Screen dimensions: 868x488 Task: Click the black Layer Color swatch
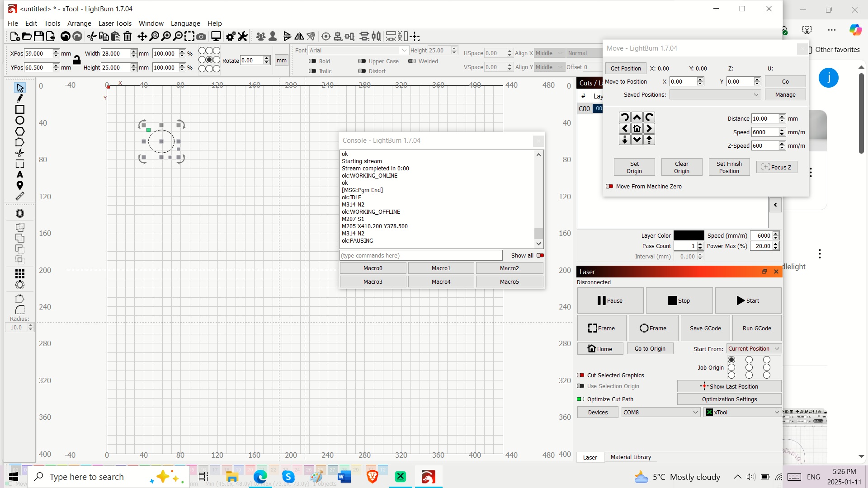[x=689, y=236]
